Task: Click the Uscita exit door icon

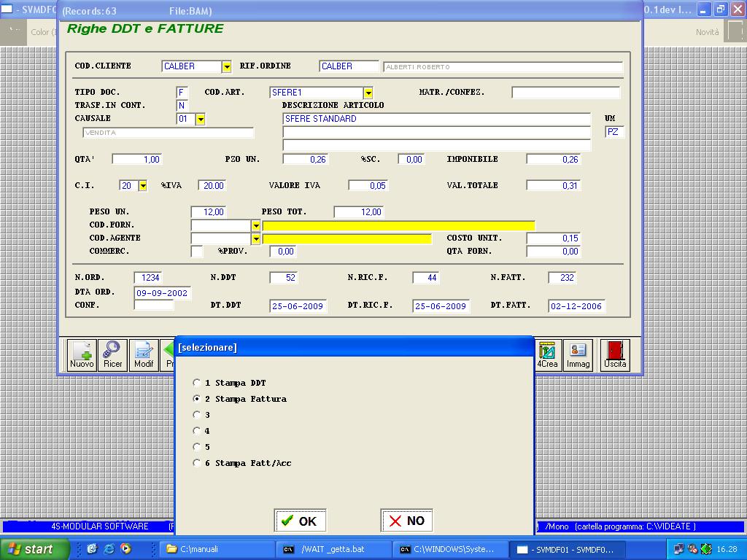Action: (x=615, y=355)
